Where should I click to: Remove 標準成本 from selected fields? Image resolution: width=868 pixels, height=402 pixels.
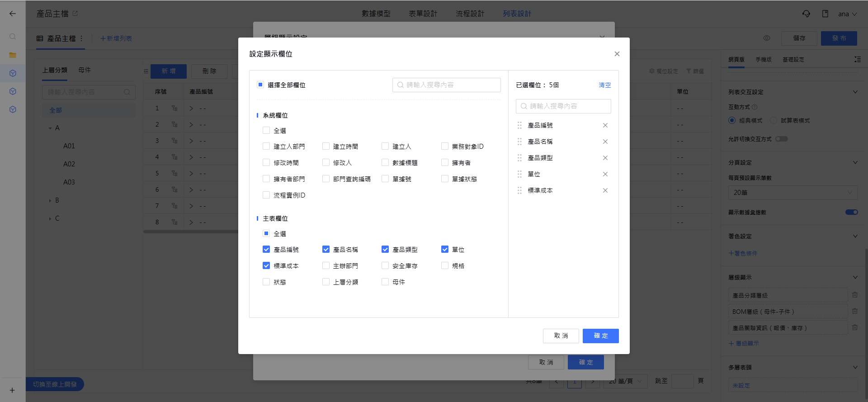click(x=605, y=190)
